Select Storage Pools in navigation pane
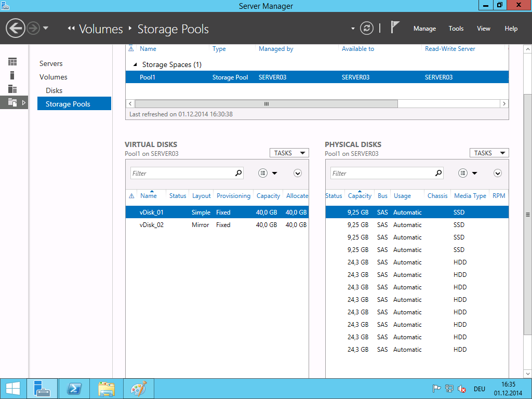Screen dimensions: 532x399 pos(74,104)
